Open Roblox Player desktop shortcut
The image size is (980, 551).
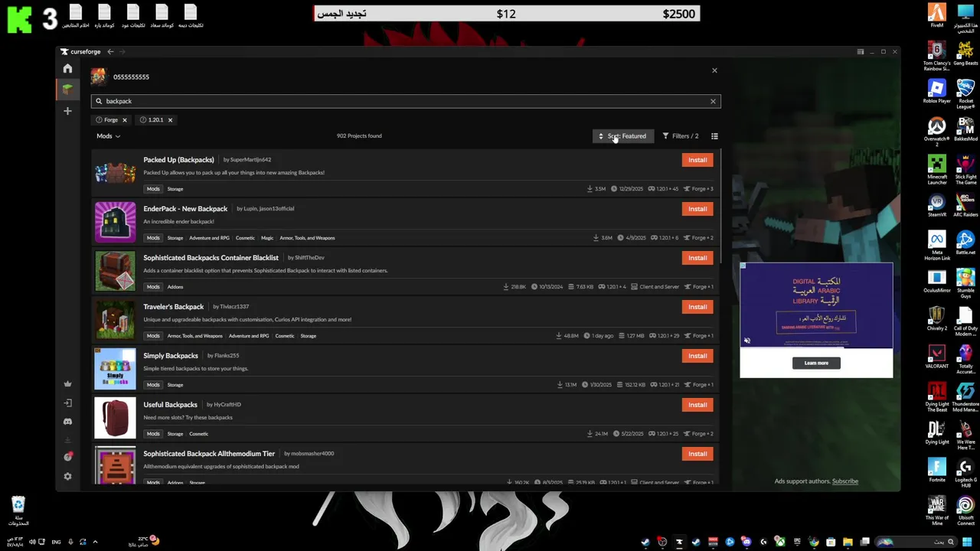point(937,91)
